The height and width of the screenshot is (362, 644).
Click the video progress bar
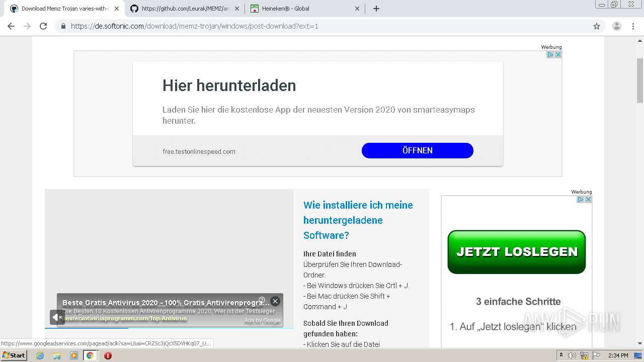point(169,328)
